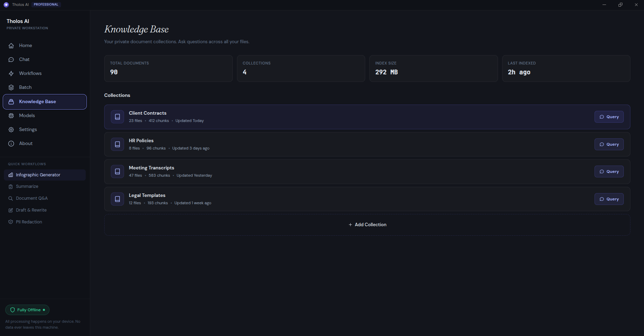Click the "8 files" text

pos(134,148)
